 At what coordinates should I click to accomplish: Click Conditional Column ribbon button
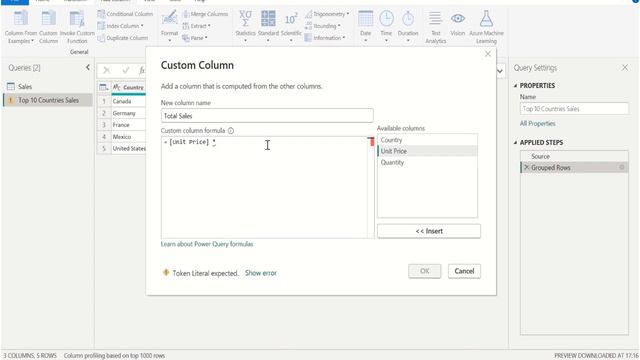click(125, 14)
